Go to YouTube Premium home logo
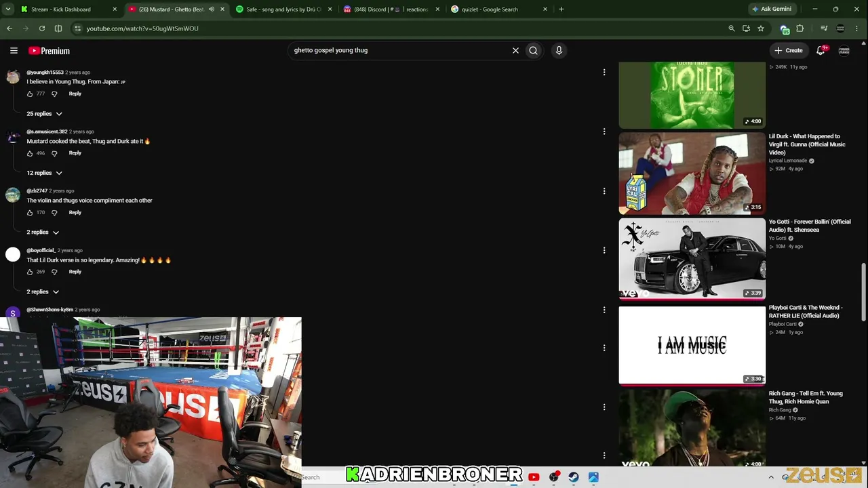The image size is (868, 488). click(49, 51)
